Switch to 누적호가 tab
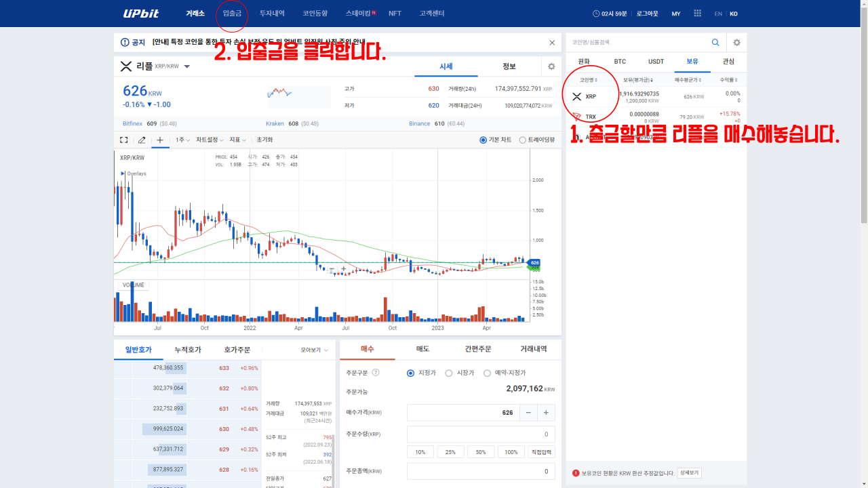Screen dimensions: 868x488 pos(188,350)
